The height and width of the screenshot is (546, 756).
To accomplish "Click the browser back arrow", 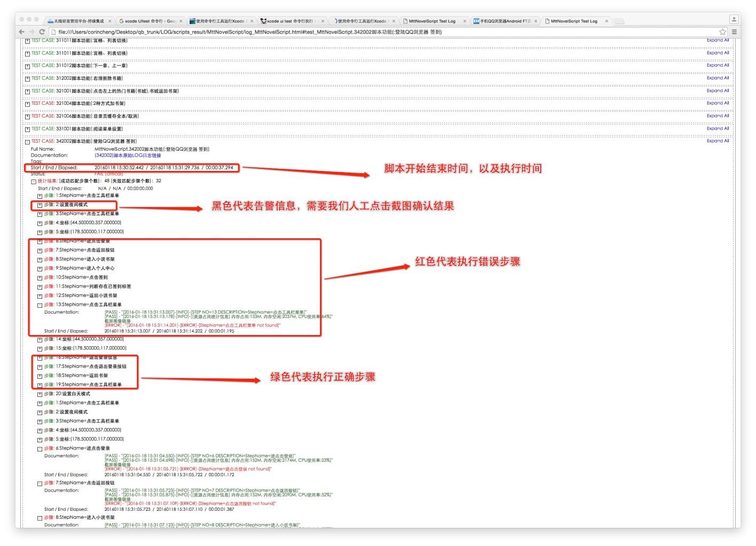I will (22, 32).
